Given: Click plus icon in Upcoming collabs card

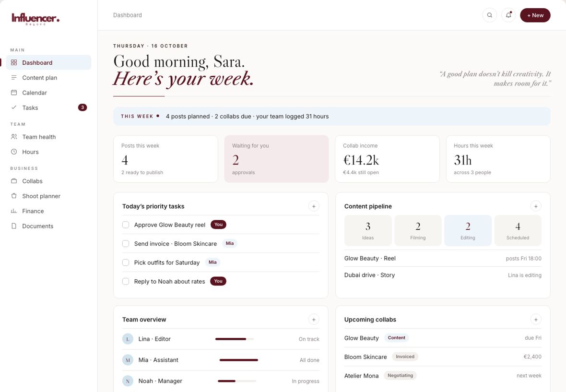Looking at the screenshot, I should click(536, 320).
